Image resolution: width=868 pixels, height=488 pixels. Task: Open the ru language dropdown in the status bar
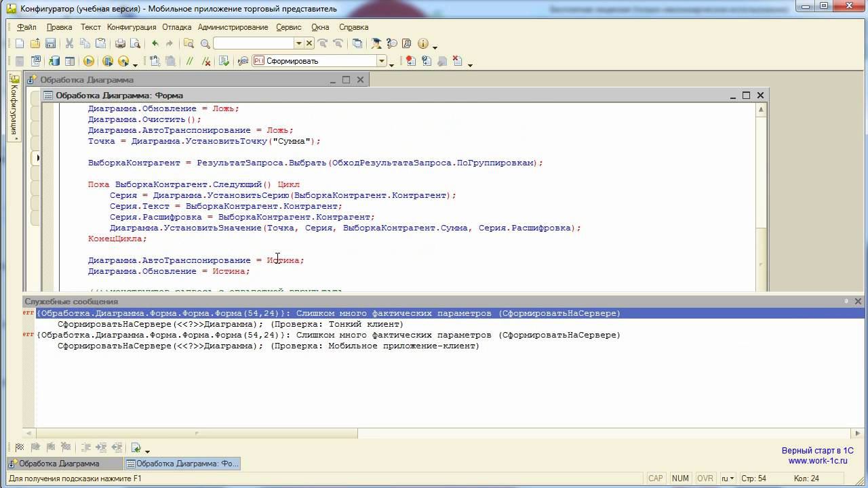coord(727,479)
